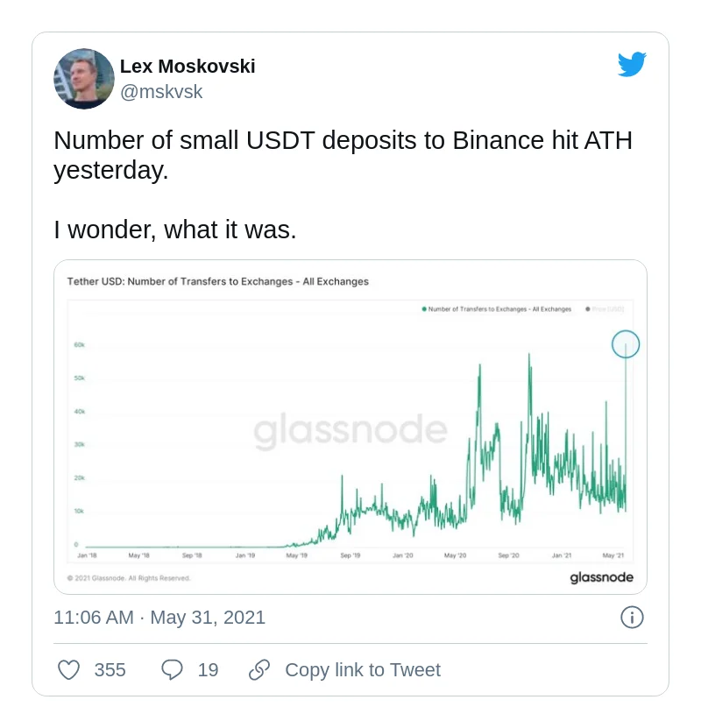Click the 355 likes count
This screenshot has height=728, width=701.
click(110, 670)
